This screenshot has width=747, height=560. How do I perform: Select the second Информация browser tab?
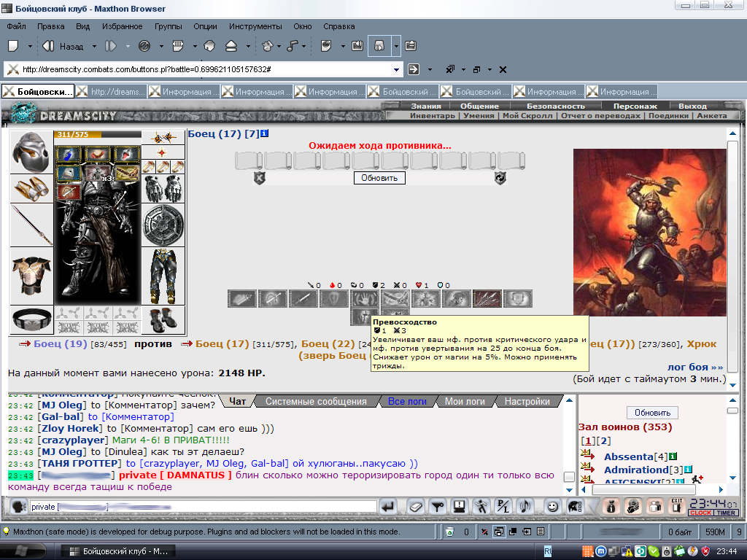point(257,91)
